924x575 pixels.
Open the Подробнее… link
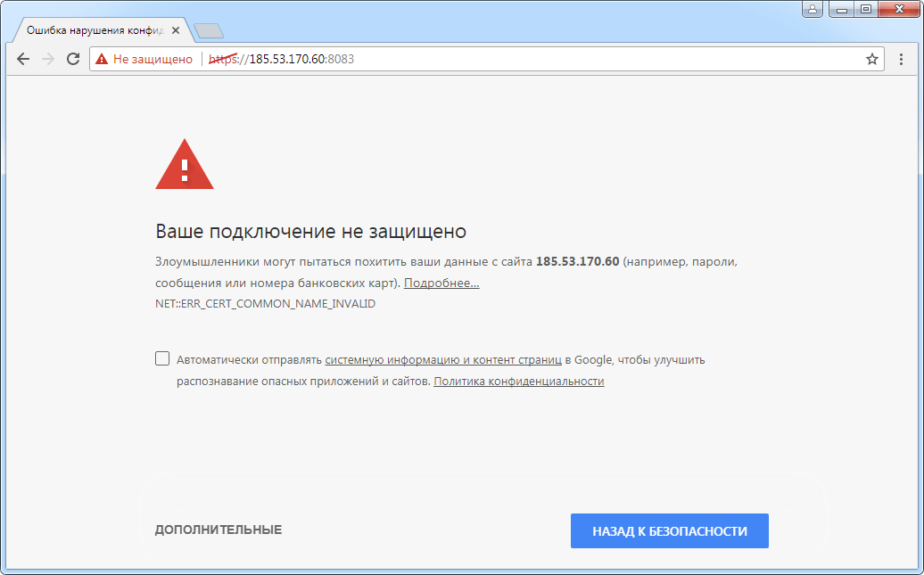click(x=441, y=283)
